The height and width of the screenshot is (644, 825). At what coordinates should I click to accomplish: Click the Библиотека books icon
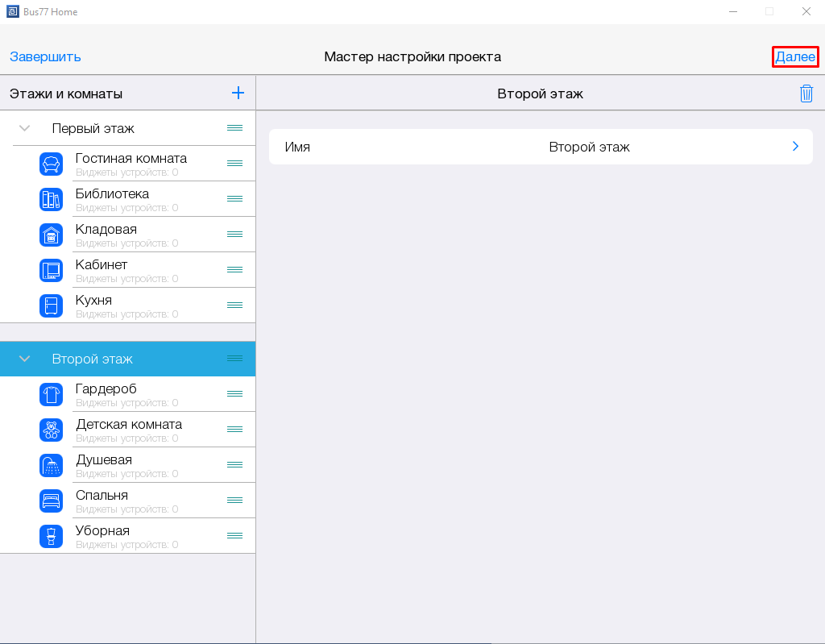[51, 199]
